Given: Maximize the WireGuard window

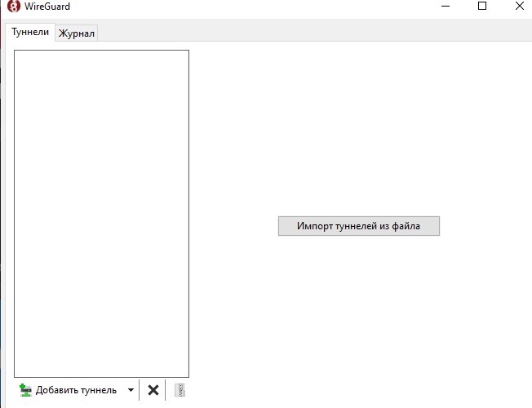Looking at the screenshot, I should 482,7.
